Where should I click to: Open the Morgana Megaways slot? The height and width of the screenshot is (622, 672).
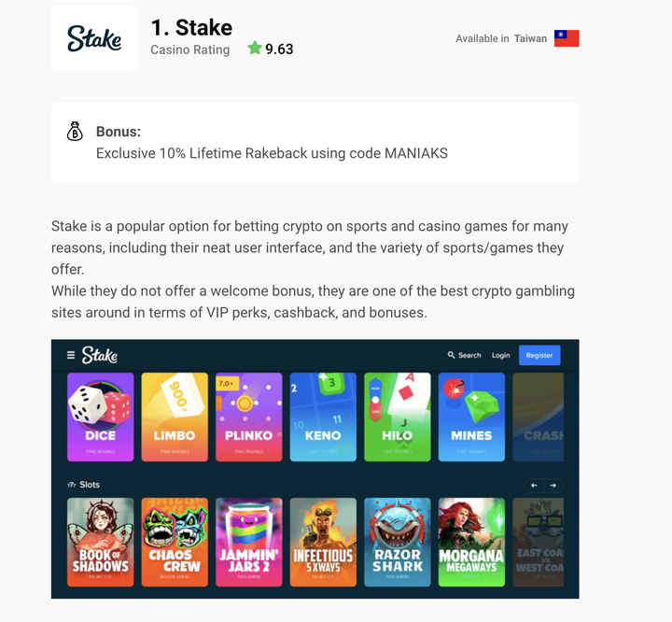pyautogui.click(x=471, y=543)
